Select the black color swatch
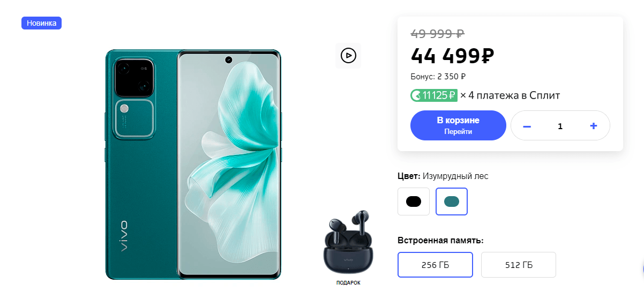The image size is (644, 291). [414, 202]
